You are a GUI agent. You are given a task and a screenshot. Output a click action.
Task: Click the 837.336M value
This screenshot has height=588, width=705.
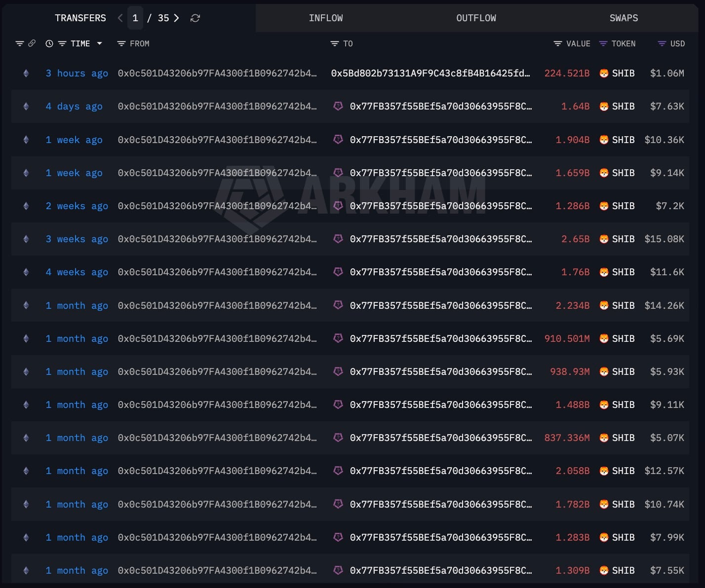tap(567, 438)
